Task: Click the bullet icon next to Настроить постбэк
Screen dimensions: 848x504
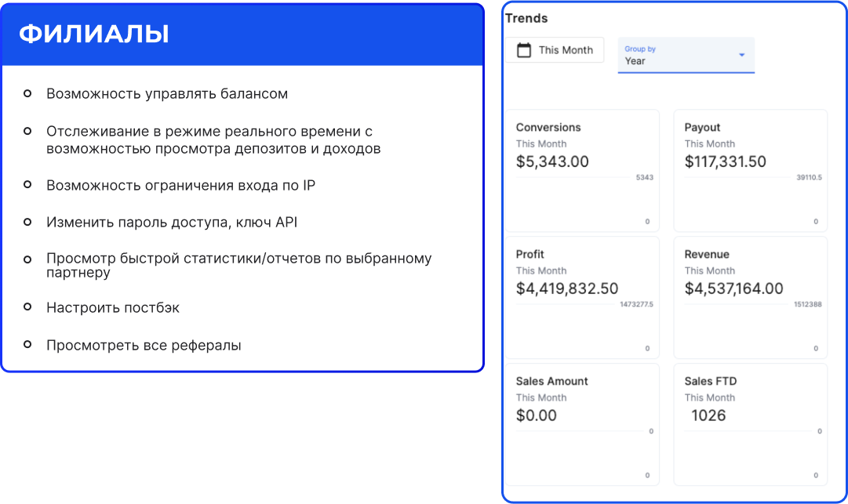Action: (x=28, y=307)
